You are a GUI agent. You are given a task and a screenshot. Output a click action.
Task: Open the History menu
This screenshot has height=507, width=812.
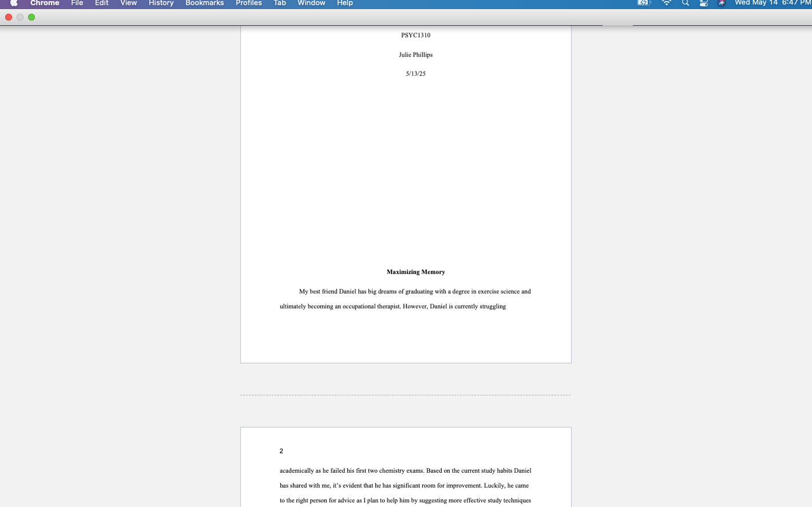161,3
